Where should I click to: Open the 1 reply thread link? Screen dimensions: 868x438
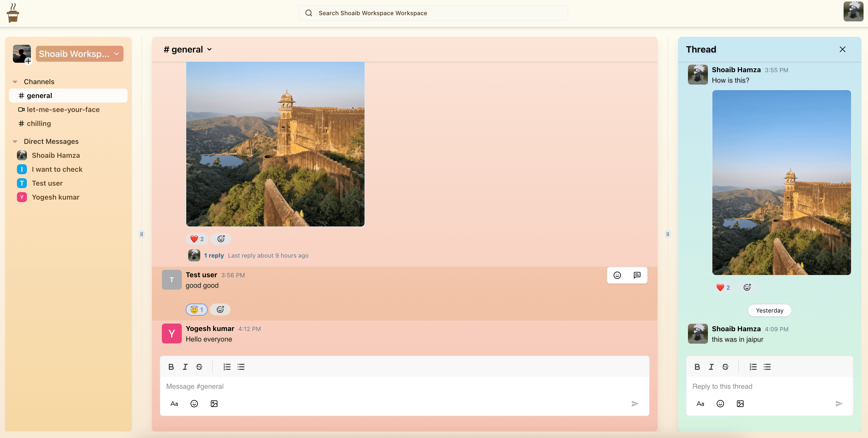pyautogui.click(x=214, y=255)
